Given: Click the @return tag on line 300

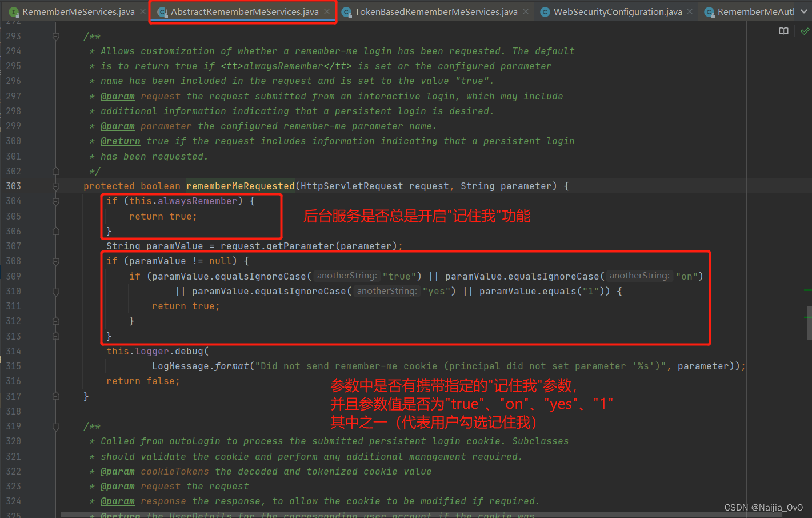Looking at the screenshot, I should [121, 141].
